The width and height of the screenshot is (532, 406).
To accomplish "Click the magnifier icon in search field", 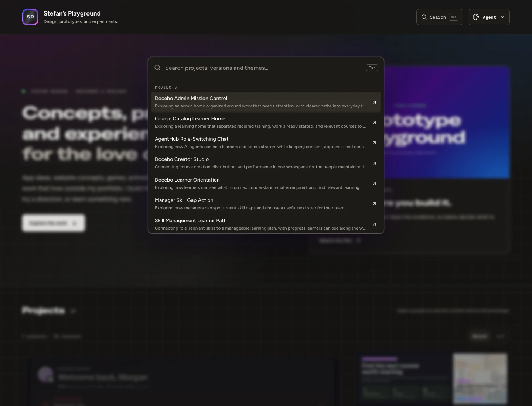I will 157,68.
